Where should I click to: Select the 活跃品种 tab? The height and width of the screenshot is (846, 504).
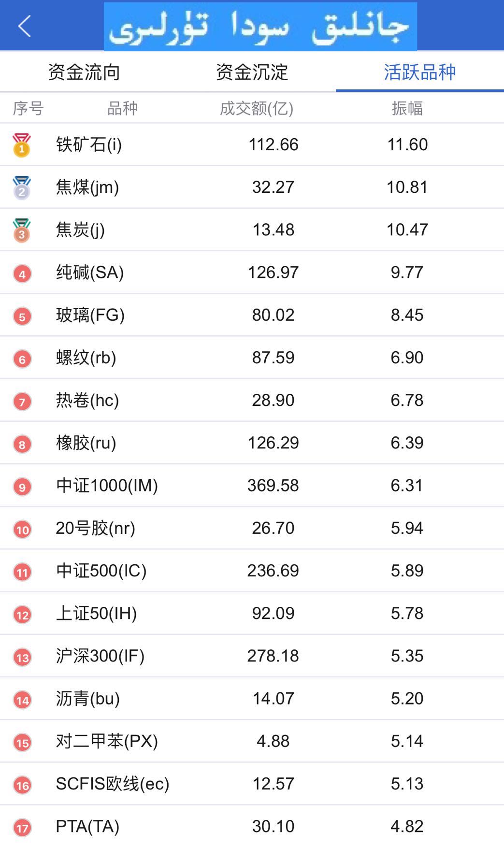click(420, 72)
